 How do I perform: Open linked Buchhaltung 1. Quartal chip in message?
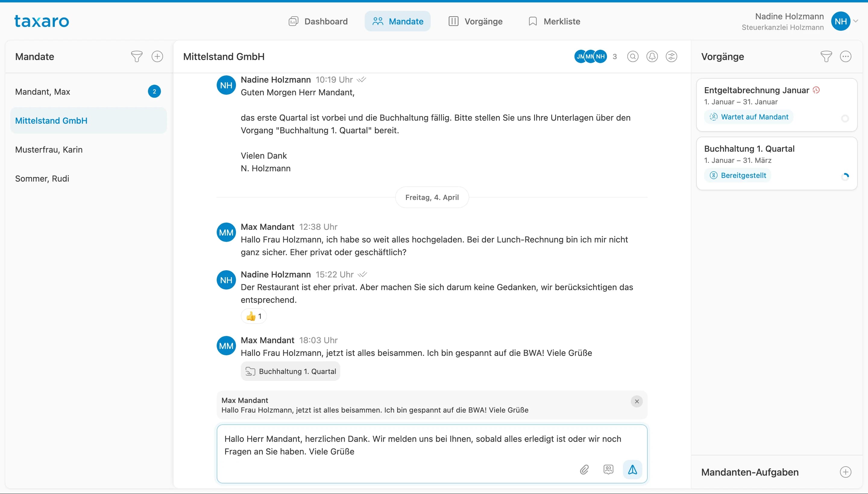coord(290,371)
